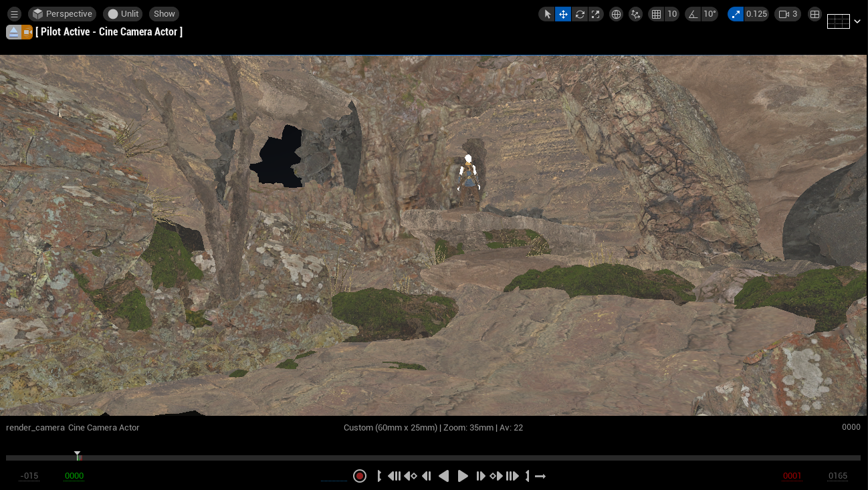Screen dimensions: 868x490
Task: Play the sequence forward
Action: 463,476
